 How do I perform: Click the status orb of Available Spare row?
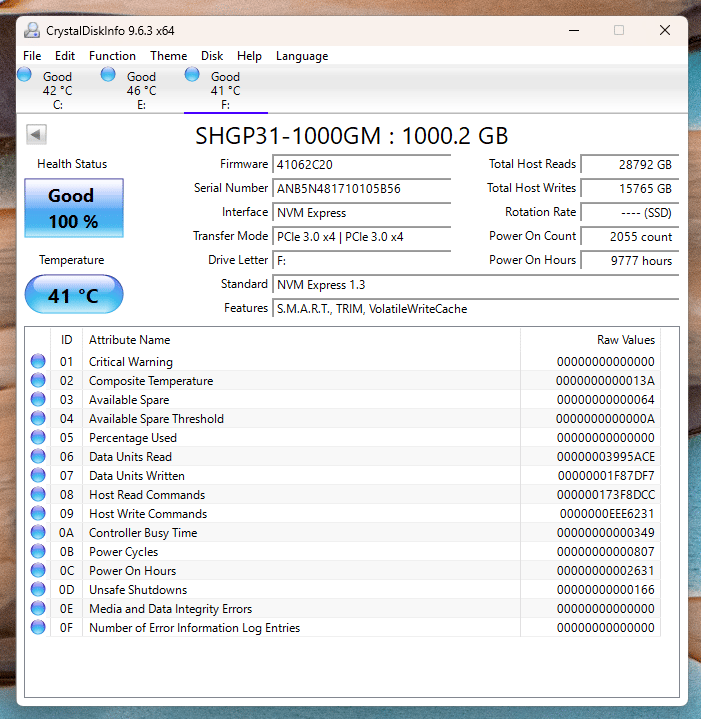[x=38, y=399]
